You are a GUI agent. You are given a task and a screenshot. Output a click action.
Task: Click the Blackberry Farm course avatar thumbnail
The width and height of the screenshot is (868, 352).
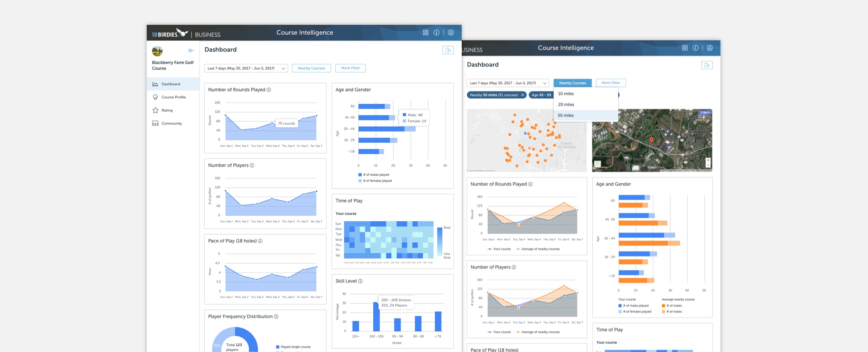[157, 51]
